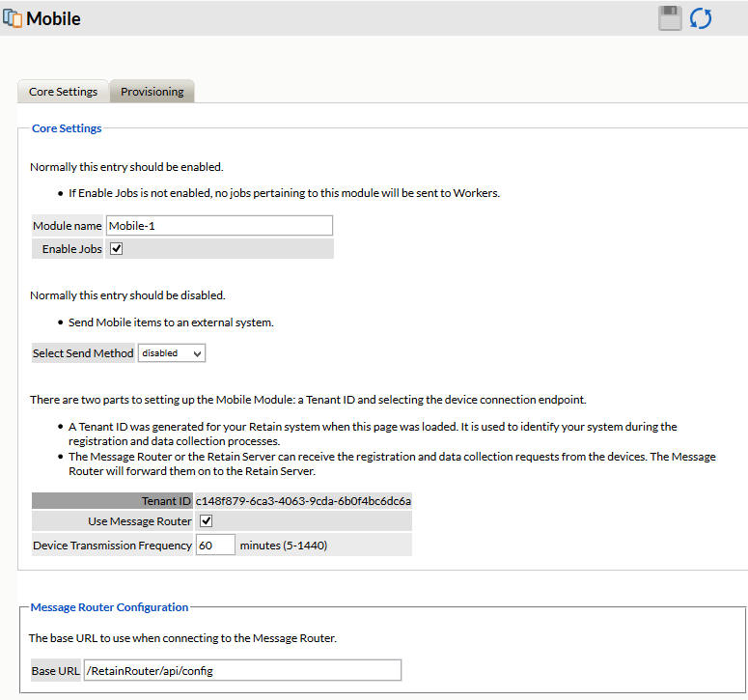
Task: Click the Core Settings section heading
Action: pyautogui.click(x=67, y=127)
